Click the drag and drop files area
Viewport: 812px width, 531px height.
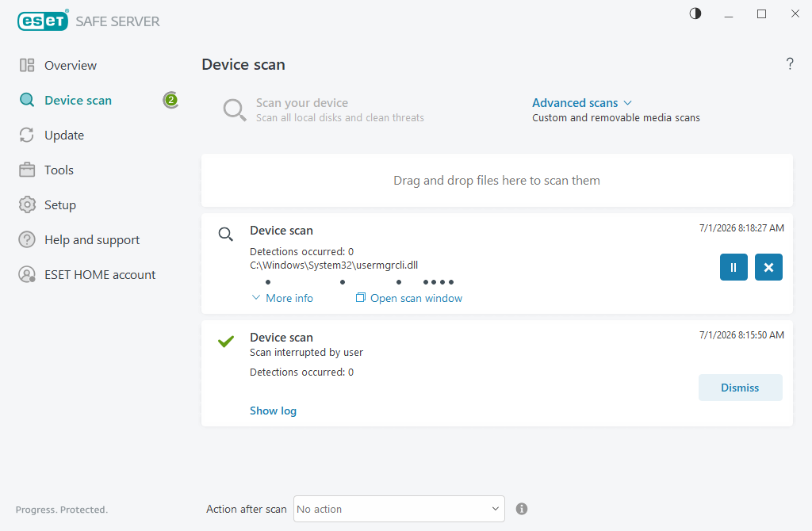(497, 181)
